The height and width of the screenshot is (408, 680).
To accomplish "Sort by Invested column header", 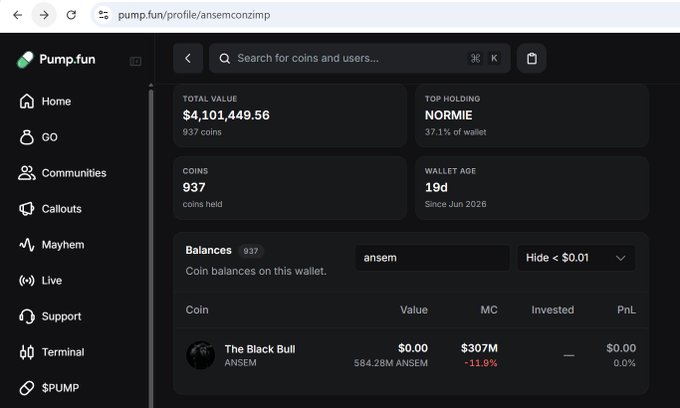I will click(x=552, y=310).
